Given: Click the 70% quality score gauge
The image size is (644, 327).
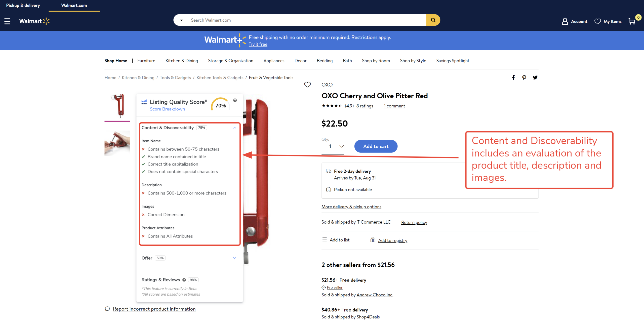Looking at the screenshot, I should point(220,105).
